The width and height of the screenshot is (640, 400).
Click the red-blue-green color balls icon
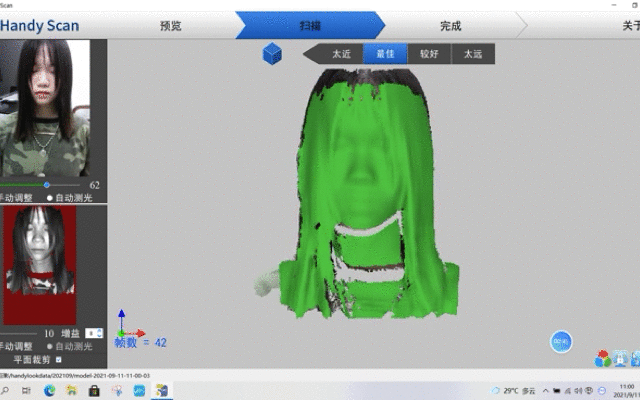pos(602,358)
